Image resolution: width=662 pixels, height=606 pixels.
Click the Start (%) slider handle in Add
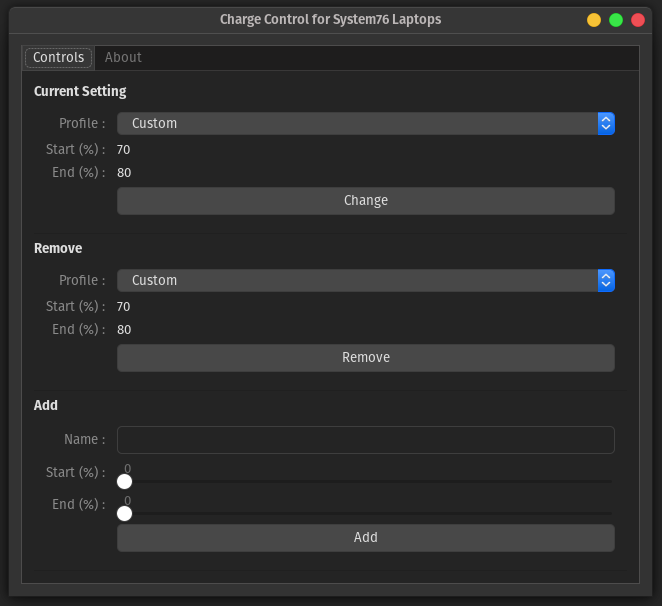pyautogui.click(x=124, y=481)
